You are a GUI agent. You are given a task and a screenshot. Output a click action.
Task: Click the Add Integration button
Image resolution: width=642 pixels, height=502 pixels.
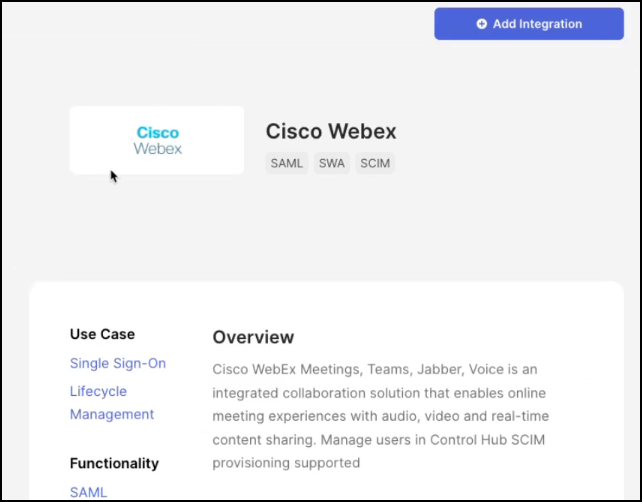(529, 24)
